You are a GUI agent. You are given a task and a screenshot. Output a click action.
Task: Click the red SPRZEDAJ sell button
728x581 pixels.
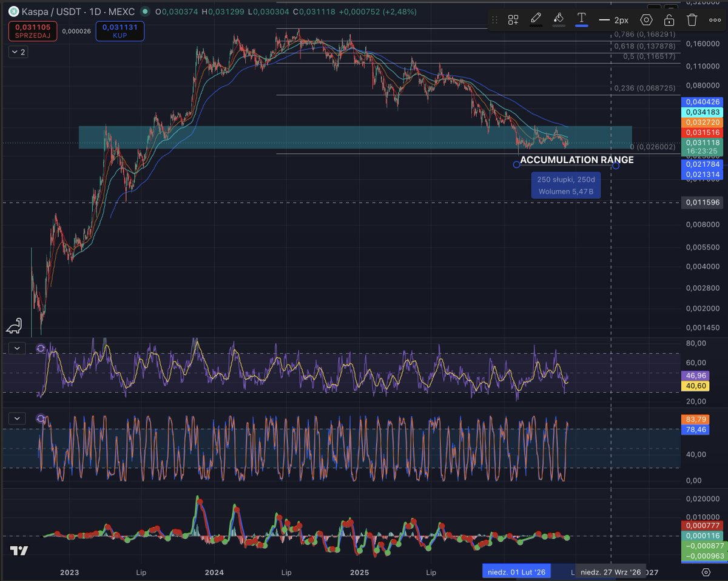[33, 32]
